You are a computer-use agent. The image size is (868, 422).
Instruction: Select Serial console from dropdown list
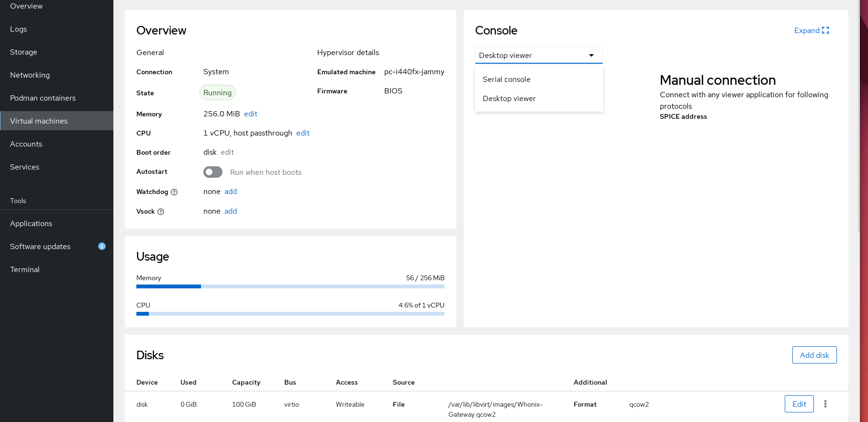coord(506,80)
